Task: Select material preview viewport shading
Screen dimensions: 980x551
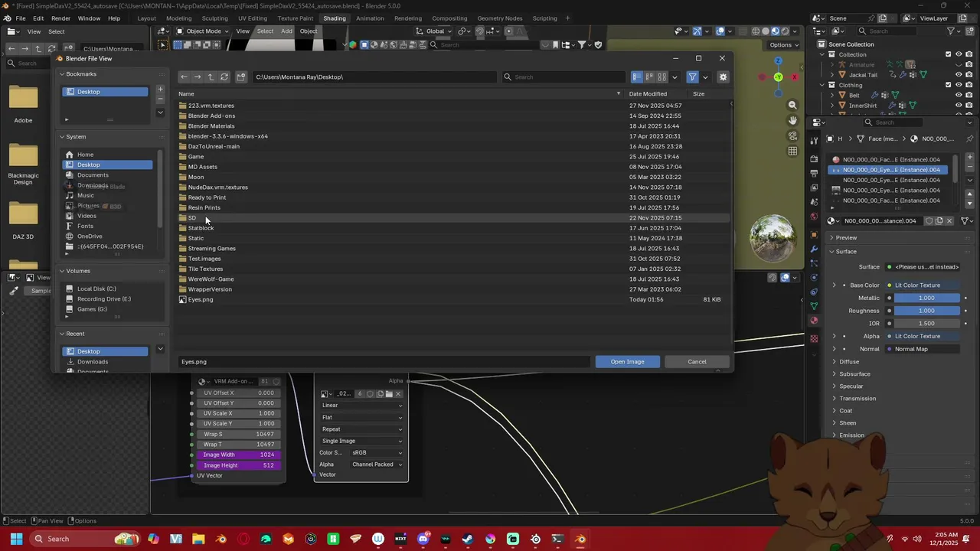Action: pos(775,31)
